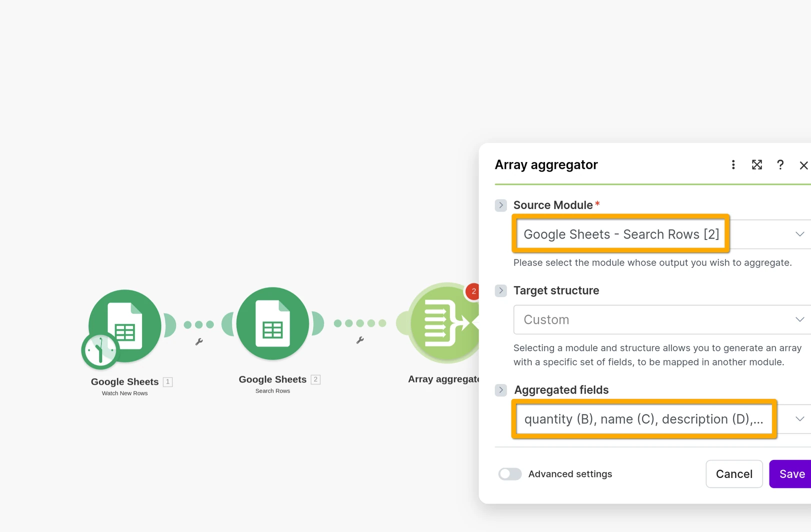Select the Google Sheets Search Rows module

[x=272, y=323]
